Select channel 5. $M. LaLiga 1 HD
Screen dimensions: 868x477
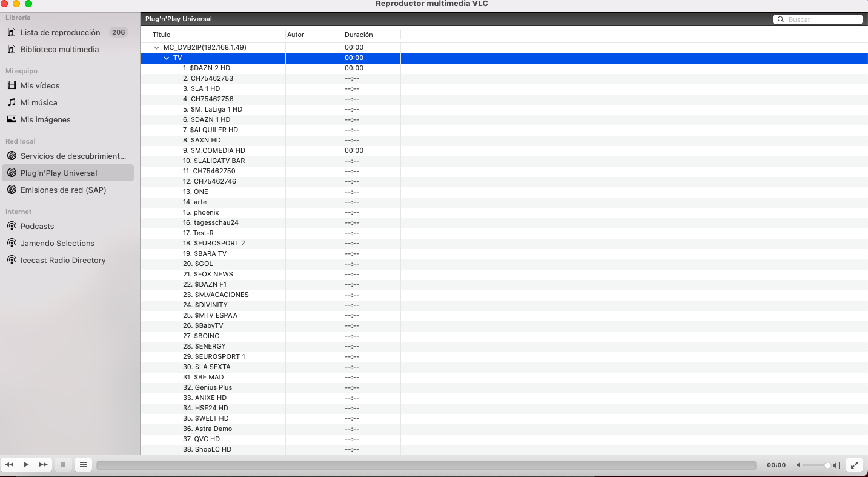pyautogui.click(x=213, y=109)
